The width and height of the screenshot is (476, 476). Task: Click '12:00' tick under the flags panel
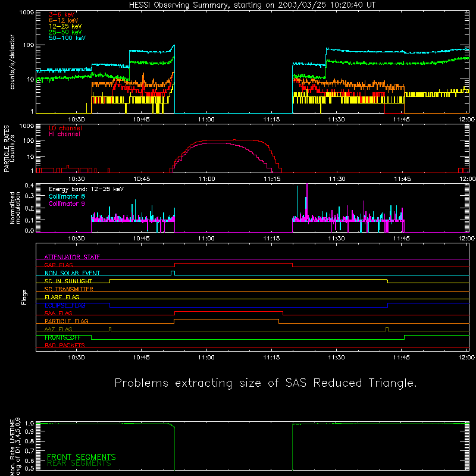tap(467, 358)
